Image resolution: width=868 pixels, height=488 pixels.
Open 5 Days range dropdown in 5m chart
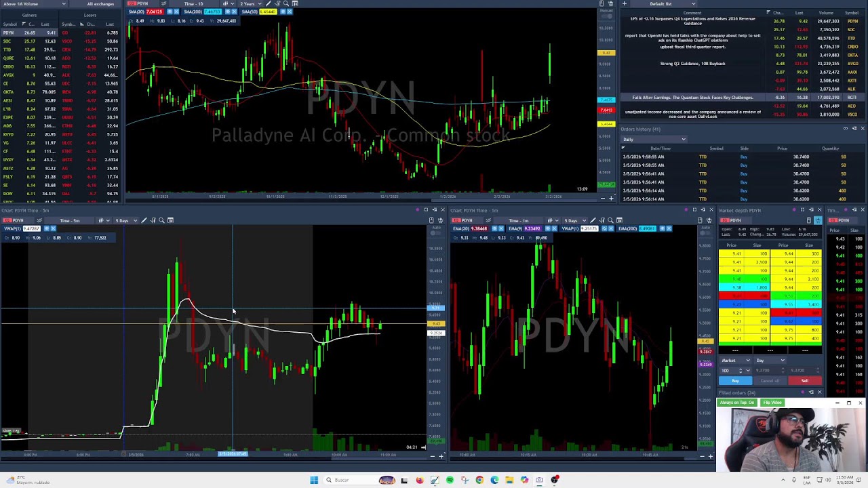(126, 220)
